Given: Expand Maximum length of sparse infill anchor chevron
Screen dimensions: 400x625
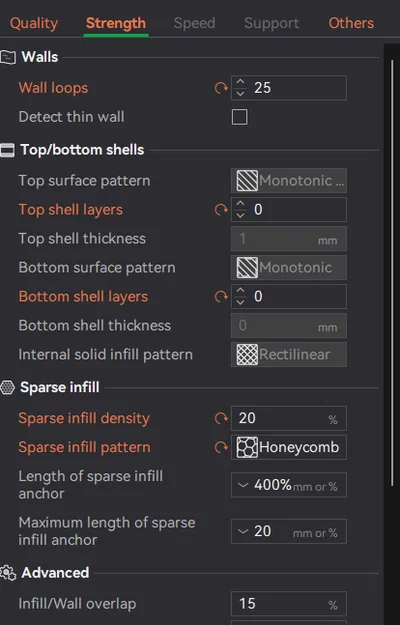Looking at the screenshot, I should 243,531.
